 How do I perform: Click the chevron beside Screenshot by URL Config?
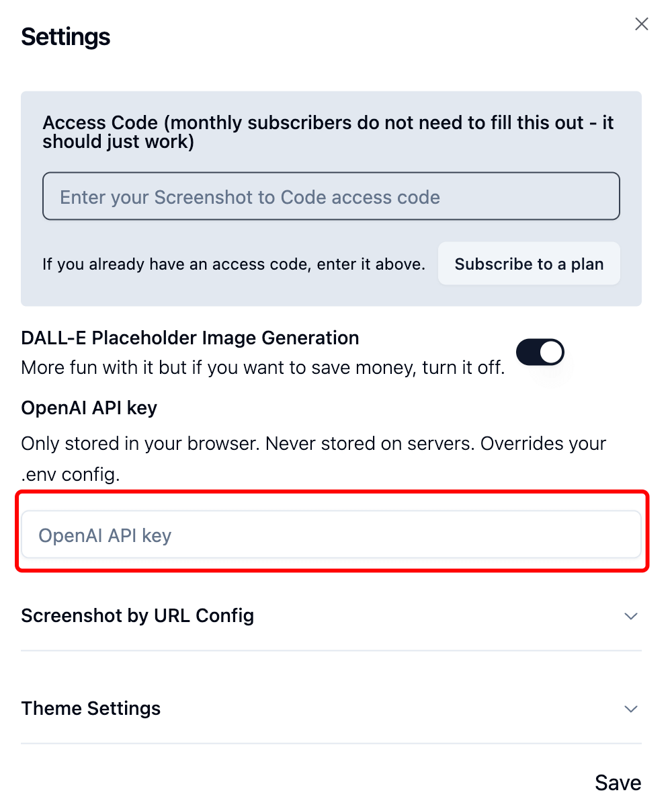(630, 616)
